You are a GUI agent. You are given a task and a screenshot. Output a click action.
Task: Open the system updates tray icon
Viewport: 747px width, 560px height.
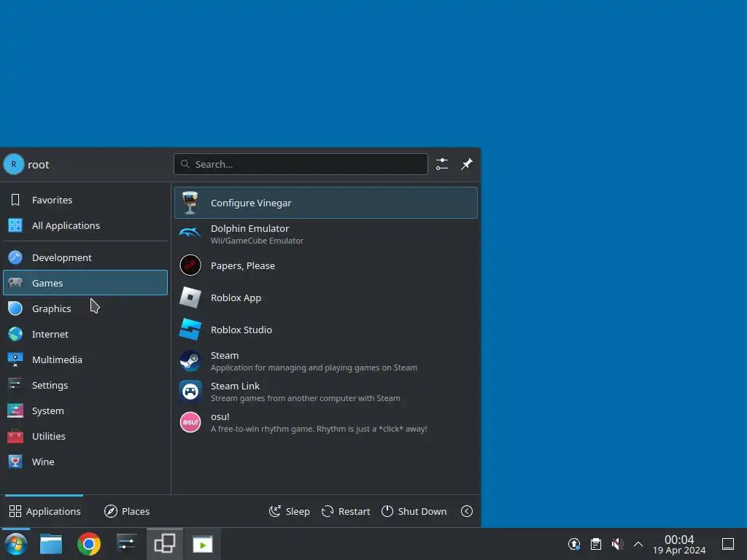pos(574,544)
